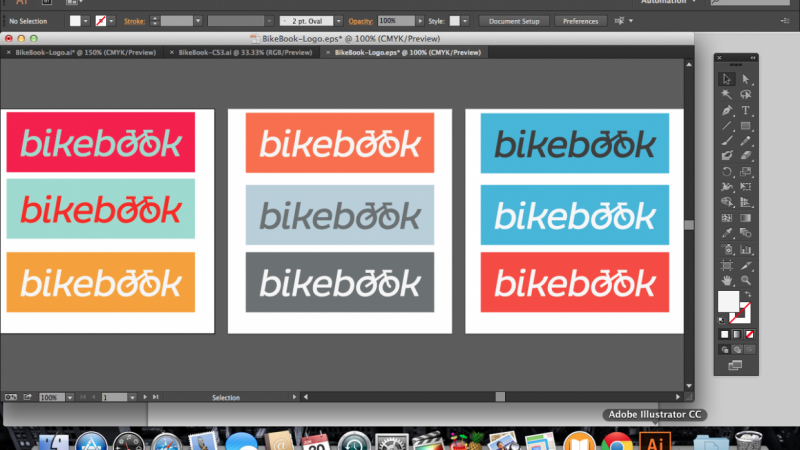
Task: Click the orange Stroke label link
Action: pos(134,21)
